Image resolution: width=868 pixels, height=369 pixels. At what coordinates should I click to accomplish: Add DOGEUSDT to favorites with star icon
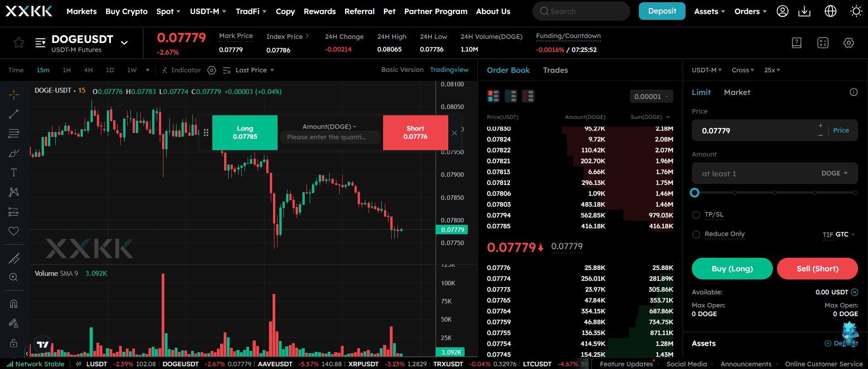click(x=19, y=43)
